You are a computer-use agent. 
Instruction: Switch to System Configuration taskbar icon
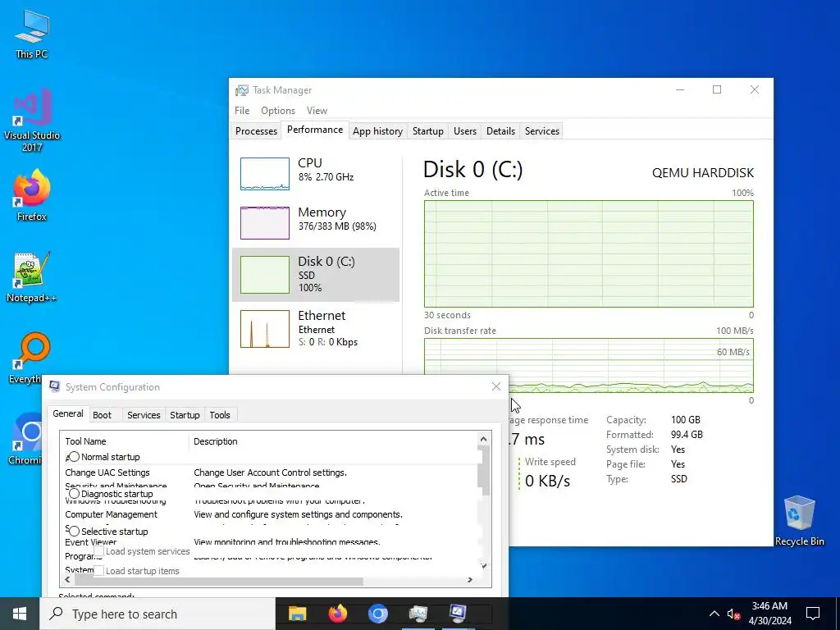click(458, 614)
